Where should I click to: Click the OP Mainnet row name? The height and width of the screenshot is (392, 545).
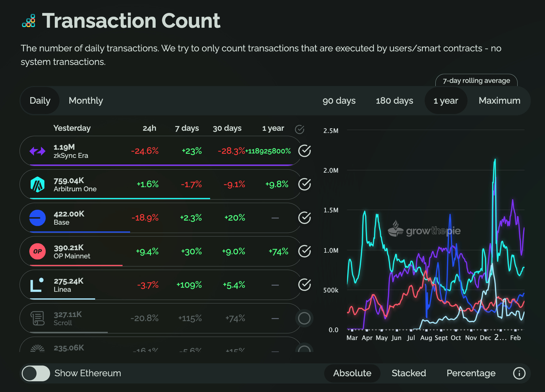[72, 256]
